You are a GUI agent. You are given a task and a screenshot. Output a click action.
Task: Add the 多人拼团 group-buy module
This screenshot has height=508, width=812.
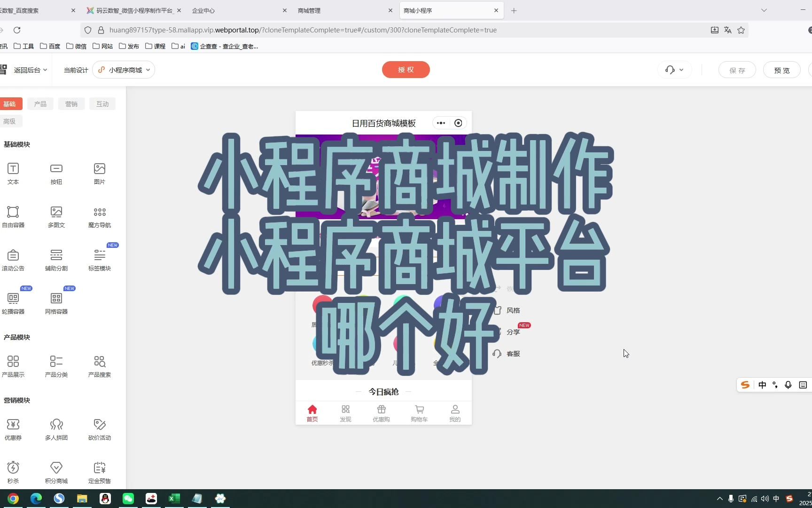click(56, 429)
